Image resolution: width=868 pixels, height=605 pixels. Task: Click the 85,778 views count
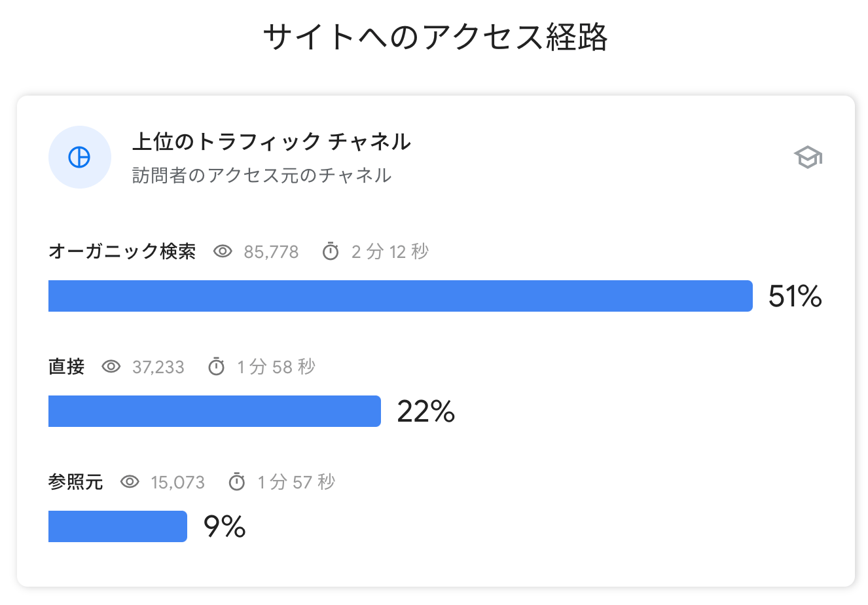tap(271, 252)
